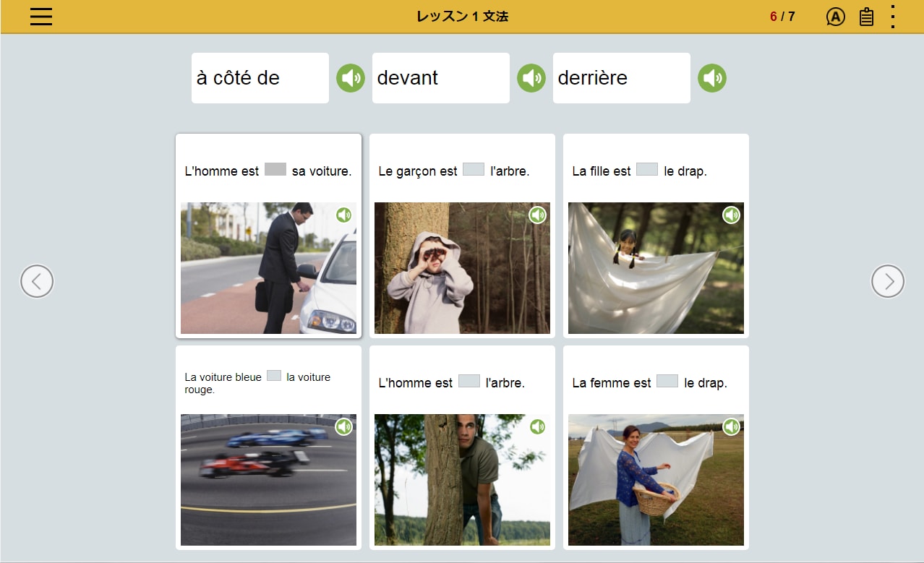Play audio for "derrière"
924x563 pixels.
[712, 78]
